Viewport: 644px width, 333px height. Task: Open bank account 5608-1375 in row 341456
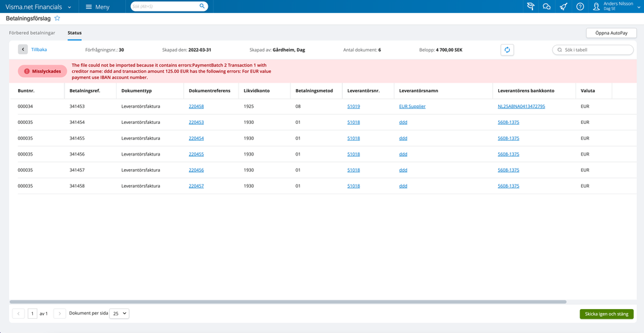pyautogui.click(x=508, y=154)
